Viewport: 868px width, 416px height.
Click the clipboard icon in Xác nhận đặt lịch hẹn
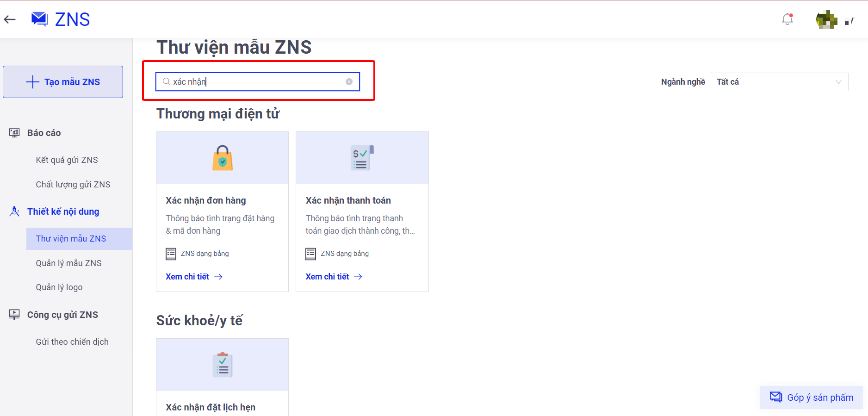[x=223, y=365]
